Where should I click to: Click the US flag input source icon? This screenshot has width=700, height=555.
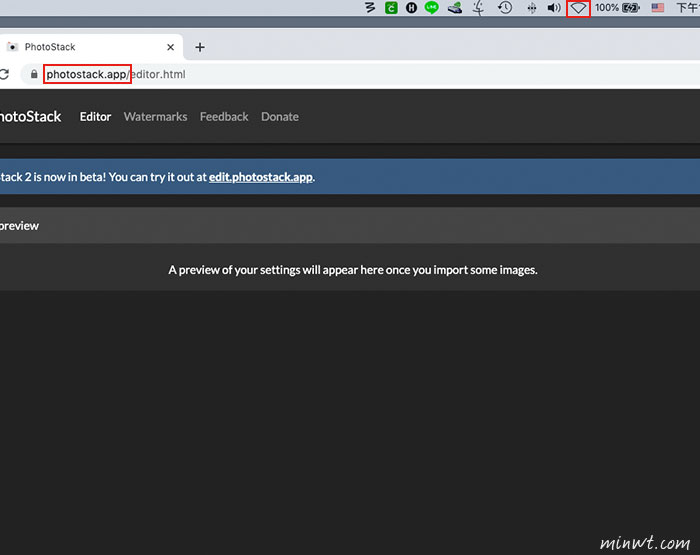pyautogui.click(x=658, y=8)
